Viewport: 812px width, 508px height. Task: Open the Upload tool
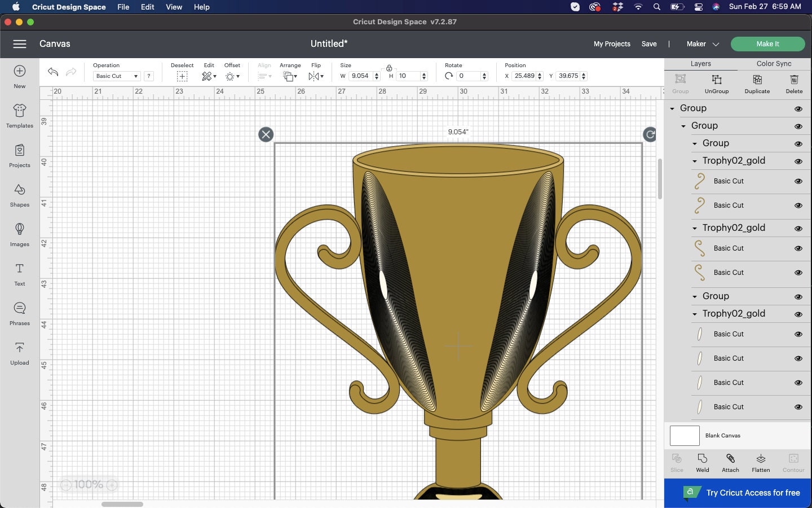[x=19, y=353]
